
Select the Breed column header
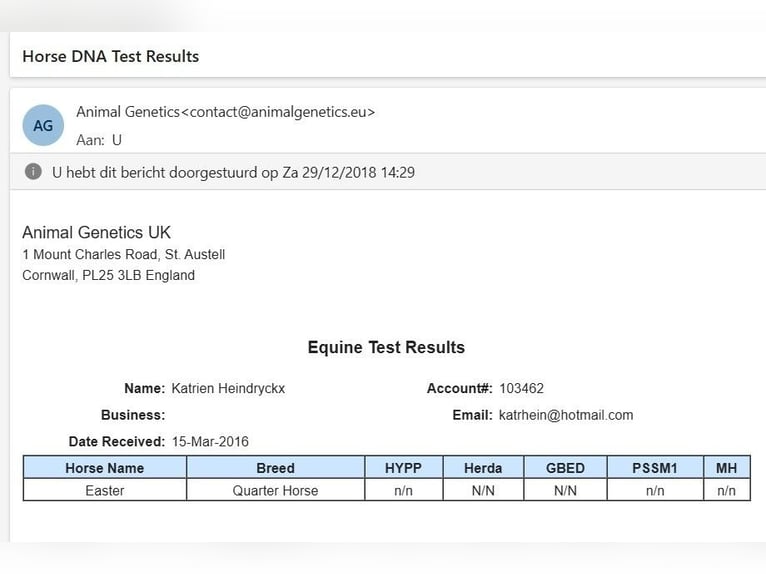click(275, 467)
